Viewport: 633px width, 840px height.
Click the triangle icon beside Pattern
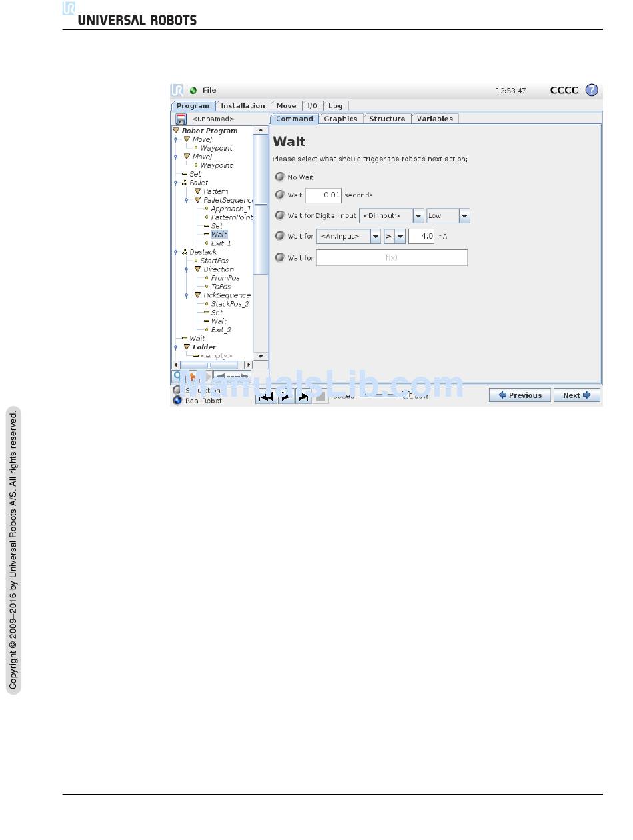(197, 191)
